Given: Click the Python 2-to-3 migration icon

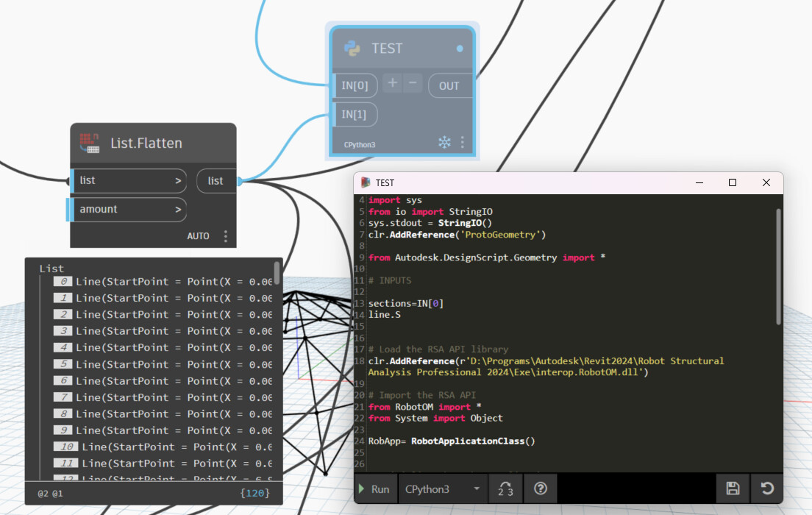Looking at the screenshot, I should [x=505, y=489].
